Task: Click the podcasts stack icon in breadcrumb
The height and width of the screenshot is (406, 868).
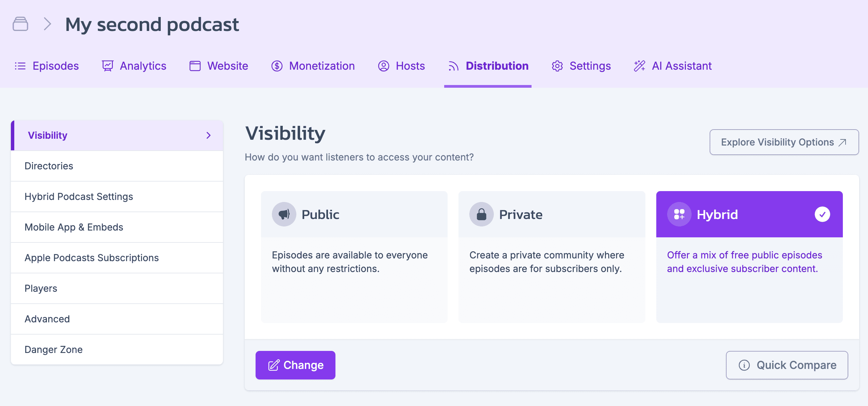Action: tap(20, 24)
